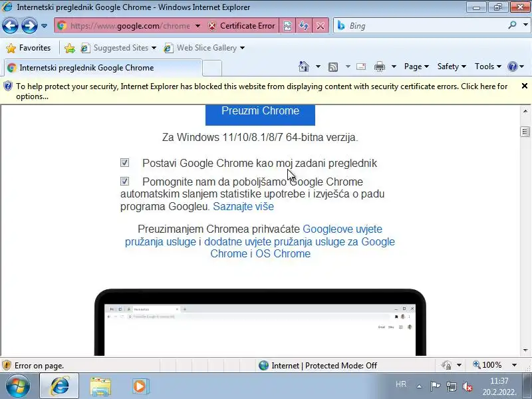Screen dimensions: 532x399
Task: Expand the Print options dropdown arrow
Action: pos(394,66)
